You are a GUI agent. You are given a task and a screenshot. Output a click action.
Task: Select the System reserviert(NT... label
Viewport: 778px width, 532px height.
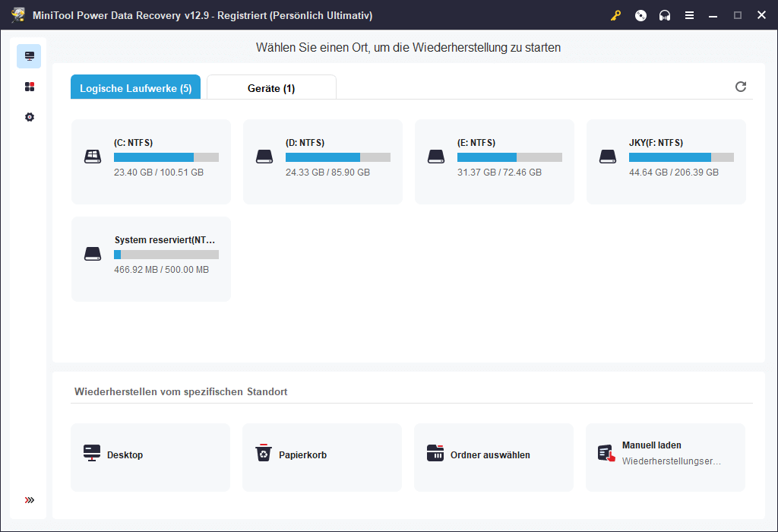[x=165, y=240]
